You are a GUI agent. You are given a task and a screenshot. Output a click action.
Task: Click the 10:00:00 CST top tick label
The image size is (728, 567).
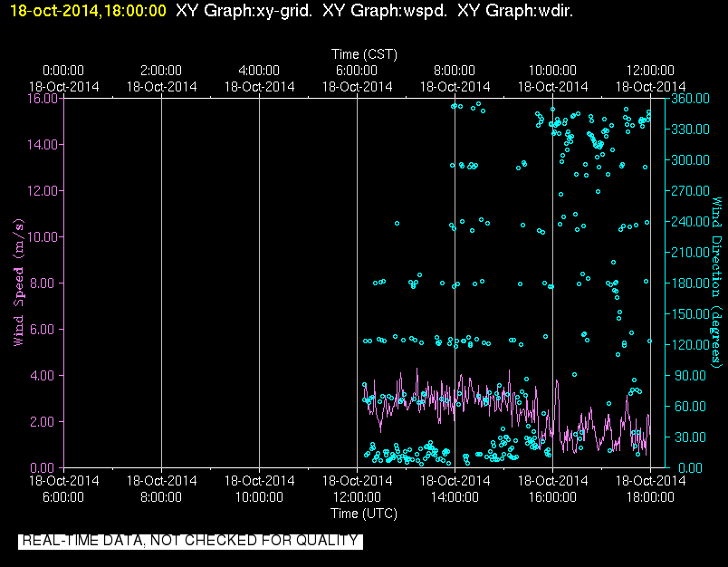(552, 71)
